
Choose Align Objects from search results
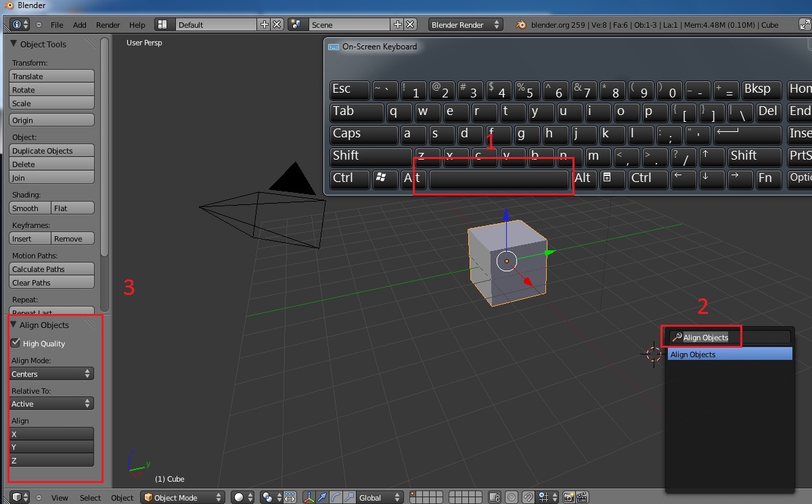730,354
